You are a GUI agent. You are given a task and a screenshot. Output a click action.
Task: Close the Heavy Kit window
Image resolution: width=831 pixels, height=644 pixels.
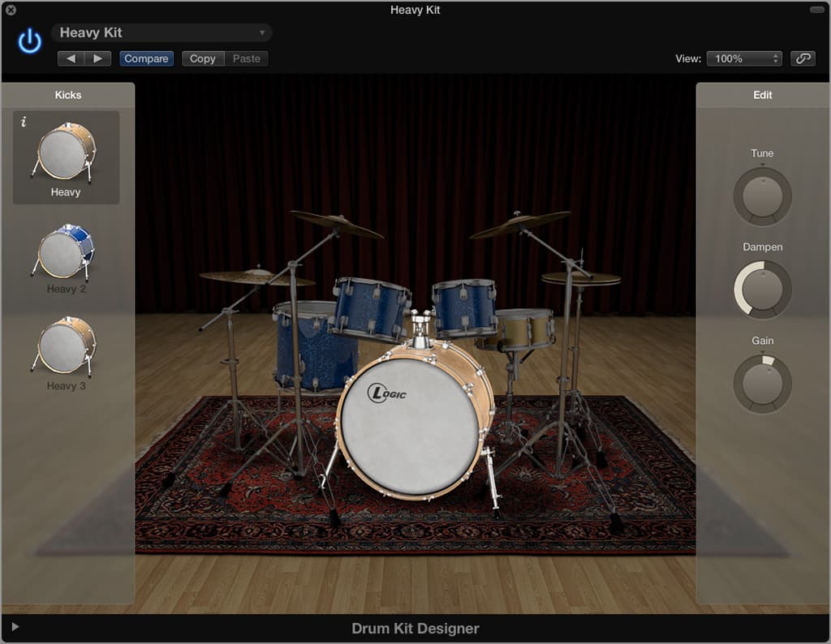point(10,10)
